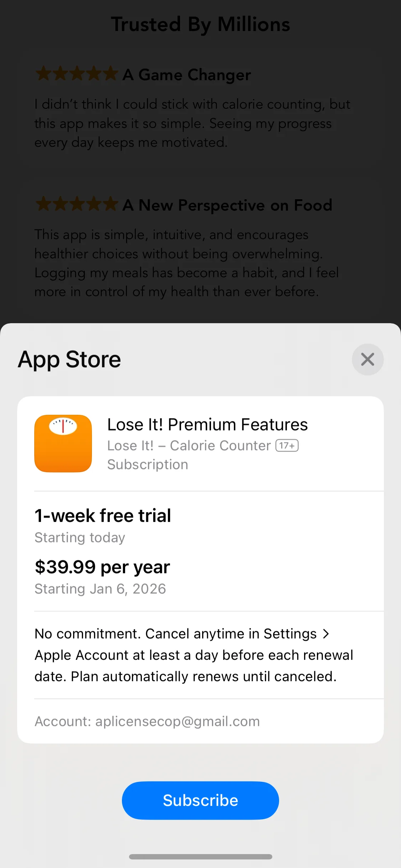
Task: Close the App Store purchase sheet
Action: pos(367,359)
